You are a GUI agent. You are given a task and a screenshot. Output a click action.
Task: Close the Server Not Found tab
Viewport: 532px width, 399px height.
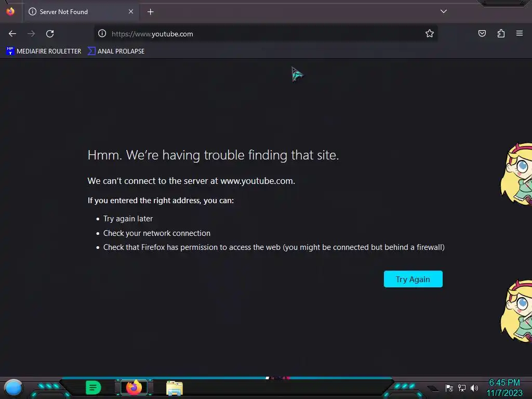(131, 11)
